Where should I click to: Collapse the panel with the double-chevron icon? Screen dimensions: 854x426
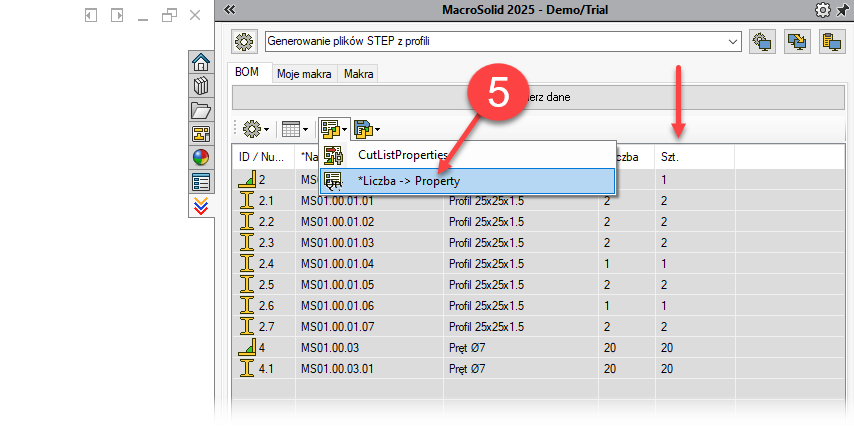point(229,9)
